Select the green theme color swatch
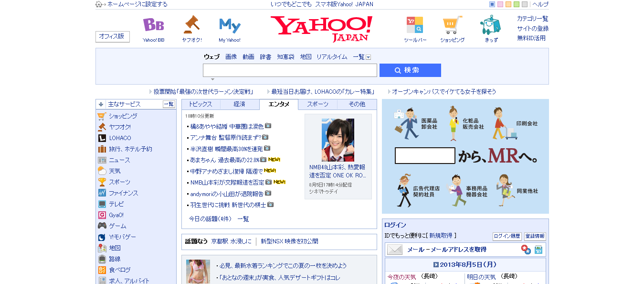Screen dimensions: 644x284 (517, 4)
